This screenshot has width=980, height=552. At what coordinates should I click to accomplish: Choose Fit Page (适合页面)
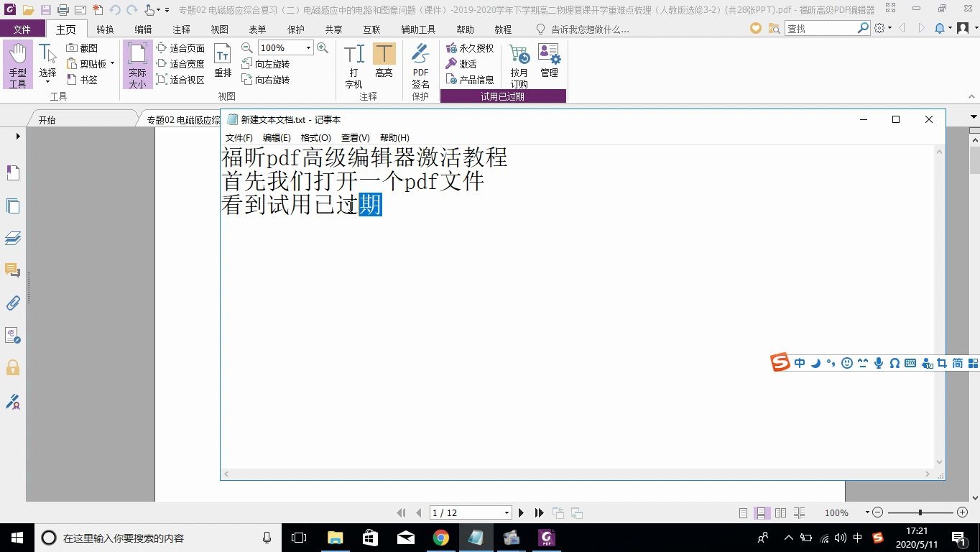click(180, 48)
